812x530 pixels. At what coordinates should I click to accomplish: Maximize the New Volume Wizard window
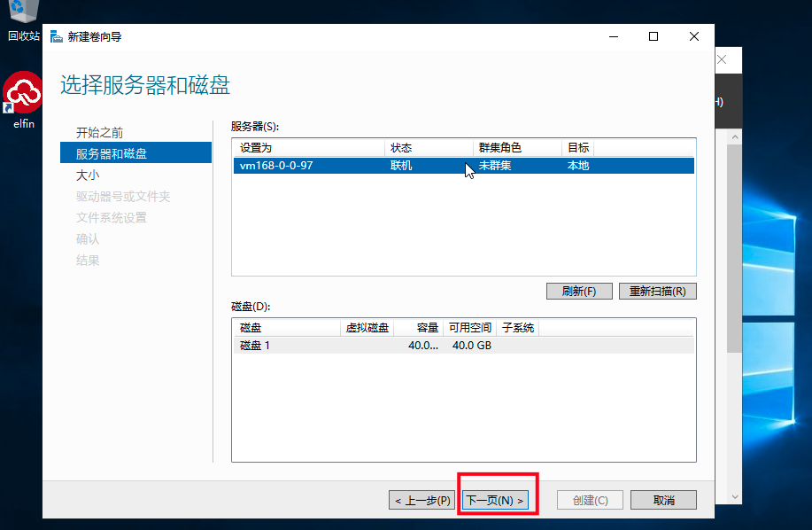pos(653,37)
